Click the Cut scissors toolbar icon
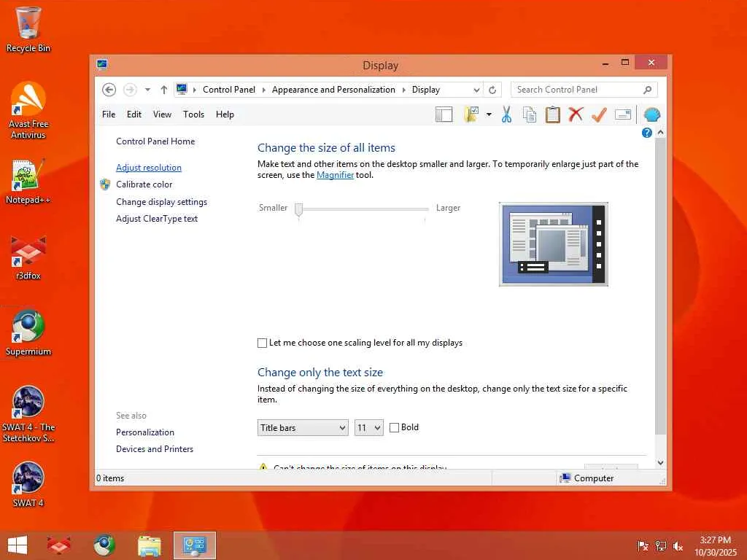This screenshot has width=747, height=560. 506,114
